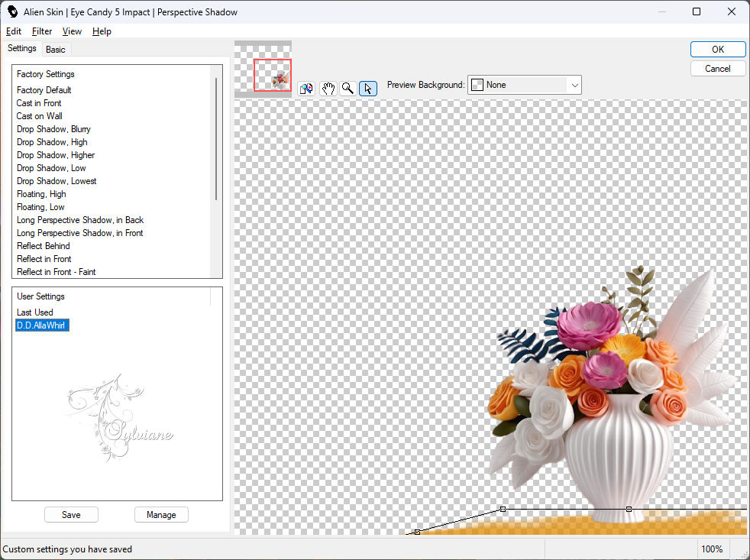The height and width of the screenshot is (560, 750).
Task: Open the Help menu
Action: [102, 31]
